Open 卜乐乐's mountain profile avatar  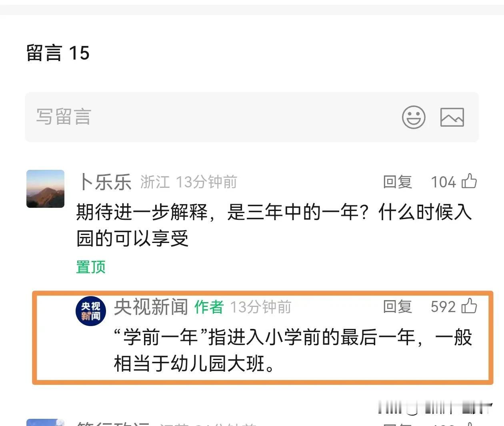(x=45, y=189)
